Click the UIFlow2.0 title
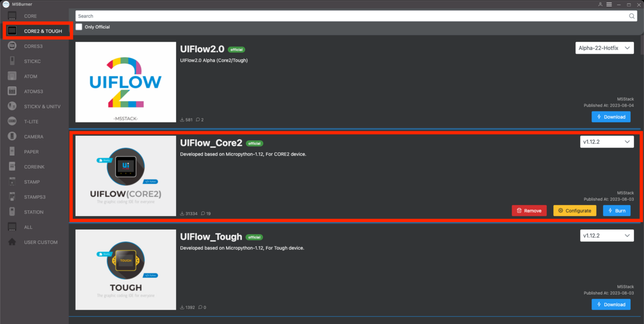 tap(202, 48)
